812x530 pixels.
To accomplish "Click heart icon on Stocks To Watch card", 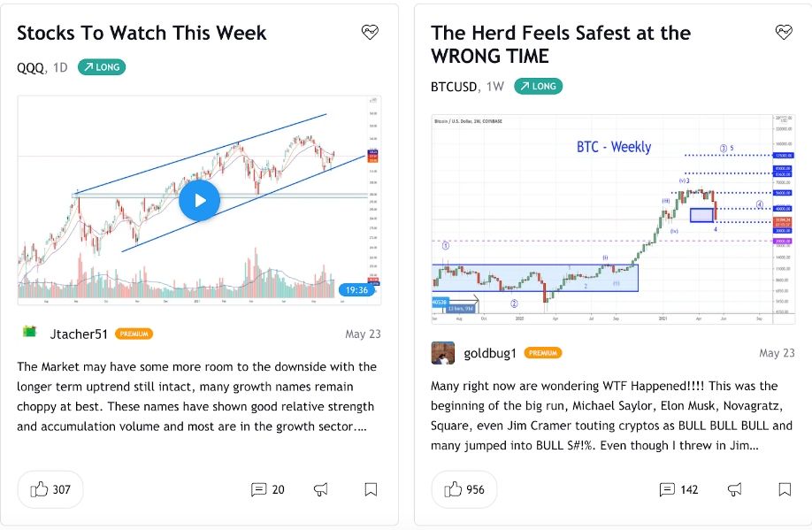I will (x=370, y=33).
